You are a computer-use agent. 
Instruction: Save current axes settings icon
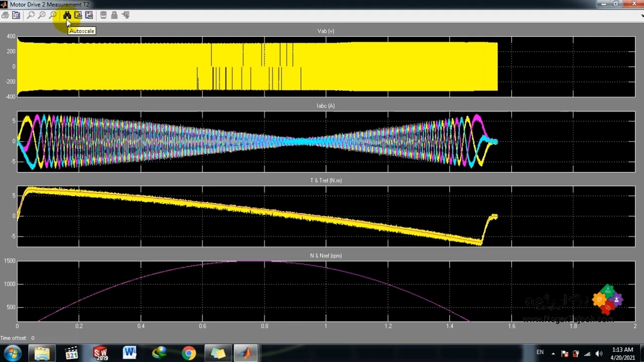coord(78,15)
